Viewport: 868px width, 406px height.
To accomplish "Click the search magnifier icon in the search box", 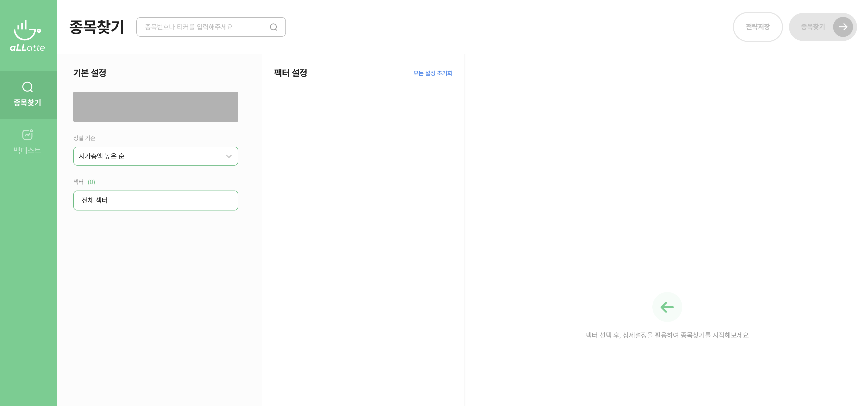I will pyautogui.click(x=273, y=27).
